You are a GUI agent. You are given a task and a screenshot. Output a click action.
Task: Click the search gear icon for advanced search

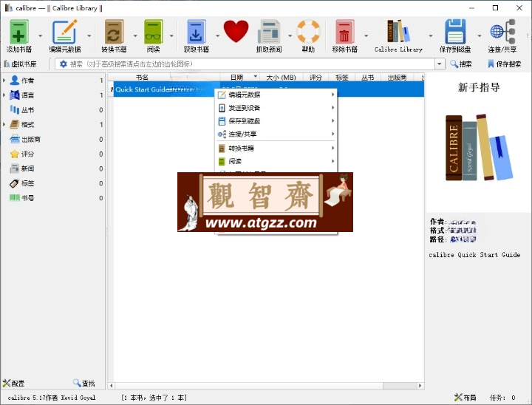63,64
